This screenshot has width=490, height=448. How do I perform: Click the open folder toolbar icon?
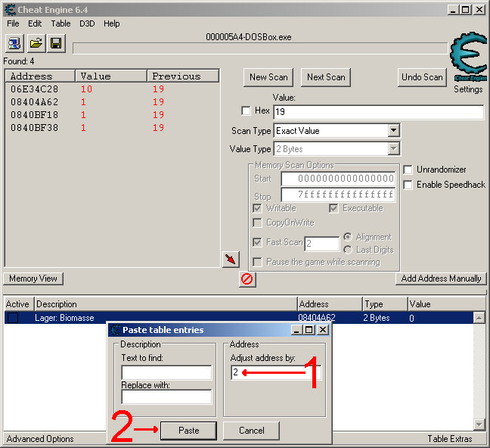(x=36, y=43)
